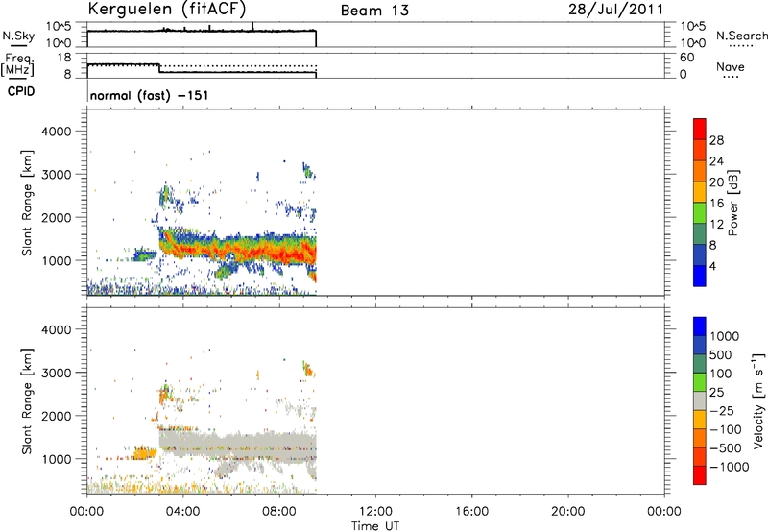This screenshot has height=532, width=768.
Task: Click the '1000' tick on the velocity colorbar
Action: [x=725, y=336]
